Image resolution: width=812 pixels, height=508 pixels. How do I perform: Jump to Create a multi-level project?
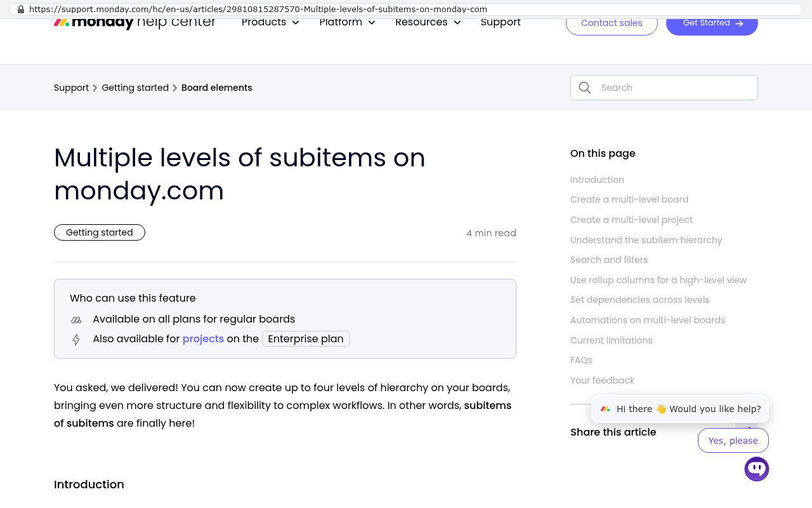click(631, 220)
